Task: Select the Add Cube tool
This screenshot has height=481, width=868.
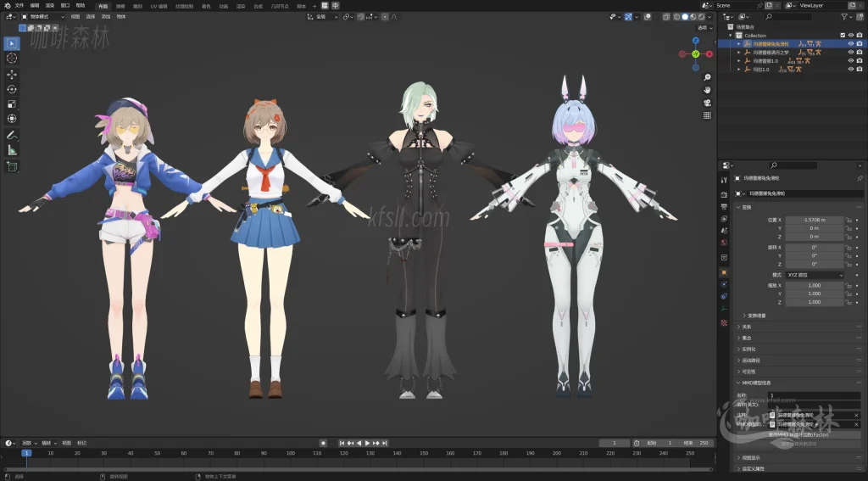Action: tap(12, 167)
